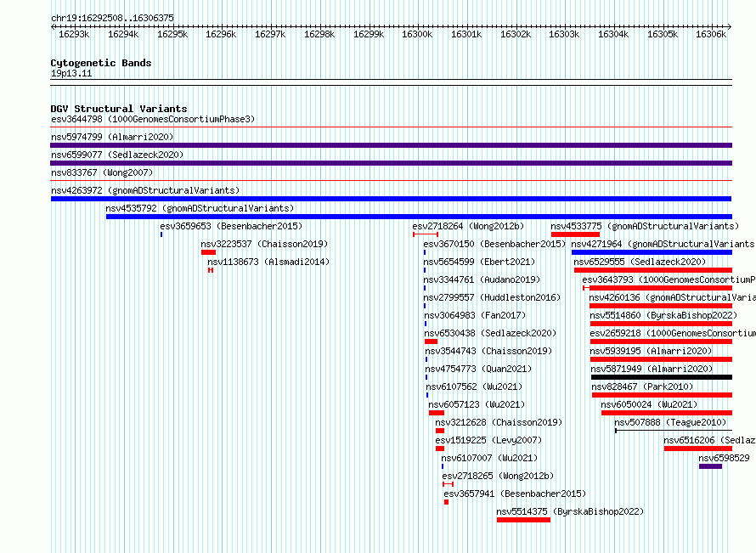
Task: Click the nsv6057123 Wu2021 label
Action: coord(477,404)
